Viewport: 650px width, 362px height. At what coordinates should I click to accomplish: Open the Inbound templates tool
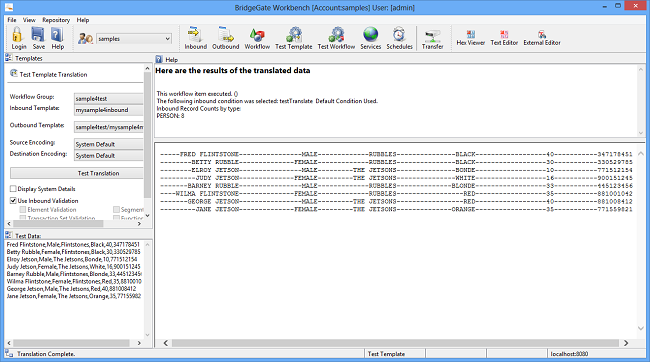click(195, 38)
